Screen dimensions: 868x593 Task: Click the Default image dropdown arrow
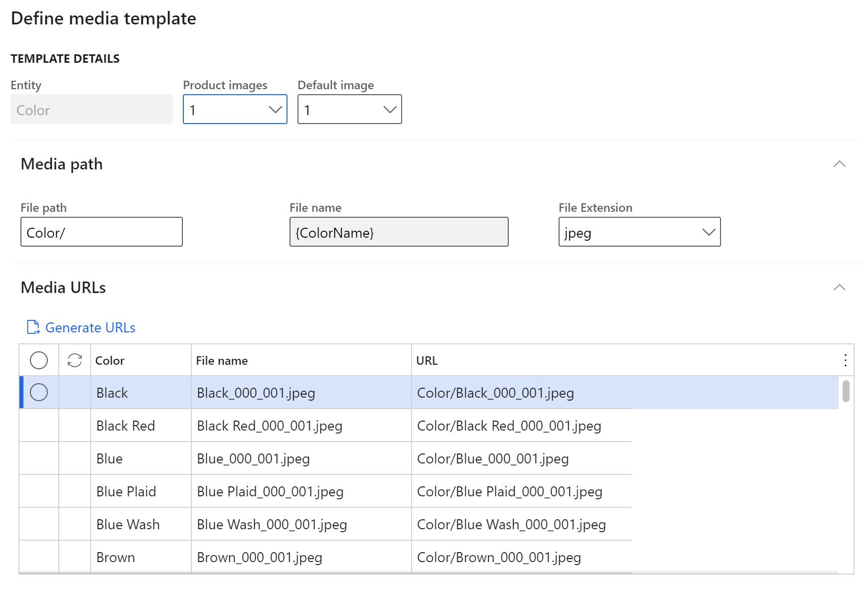point(390,109)
